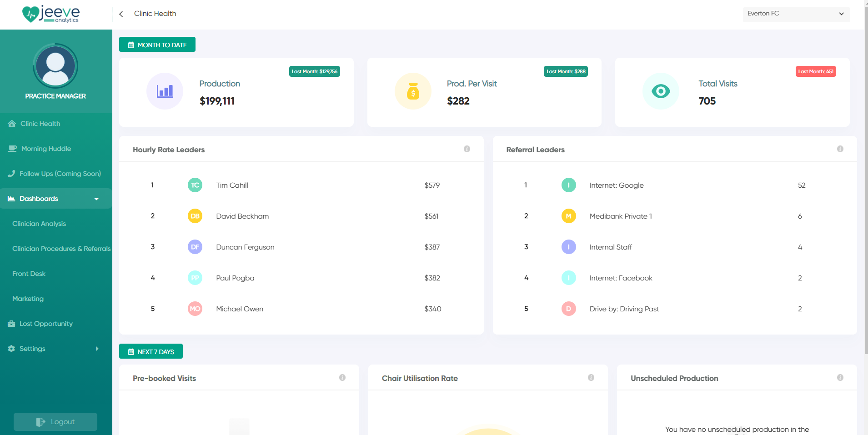The width and height of the screenshot is (868, 435).
Task: Click Tim Cahill's TC avatar
Action: pos(195,185)
